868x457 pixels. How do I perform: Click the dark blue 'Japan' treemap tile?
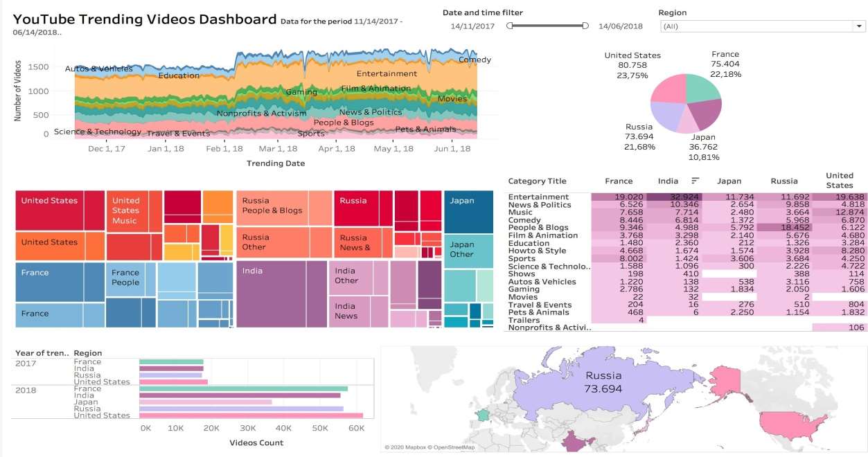pos(469,212)
